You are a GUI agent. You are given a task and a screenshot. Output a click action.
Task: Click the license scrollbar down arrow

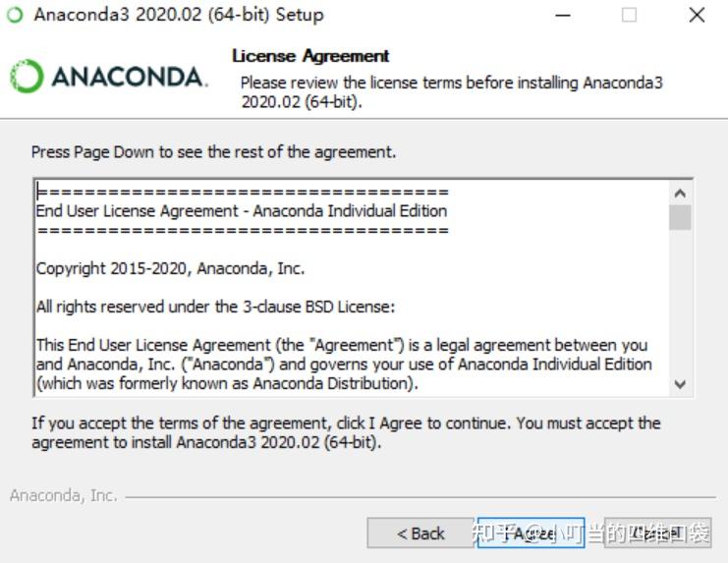(x=680, y=384)
